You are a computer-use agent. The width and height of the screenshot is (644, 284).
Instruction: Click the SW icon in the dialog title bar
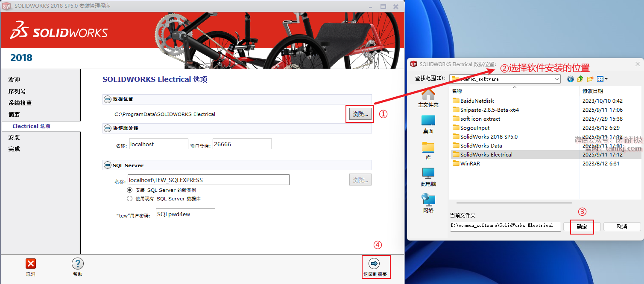413,64
